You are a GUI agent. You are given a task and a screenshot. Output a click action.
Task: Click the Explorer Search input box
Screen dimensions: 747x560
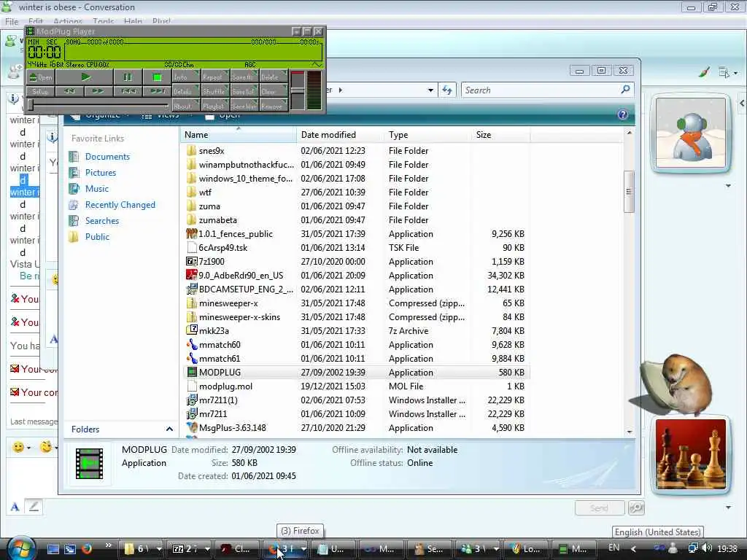click(541, 90)
